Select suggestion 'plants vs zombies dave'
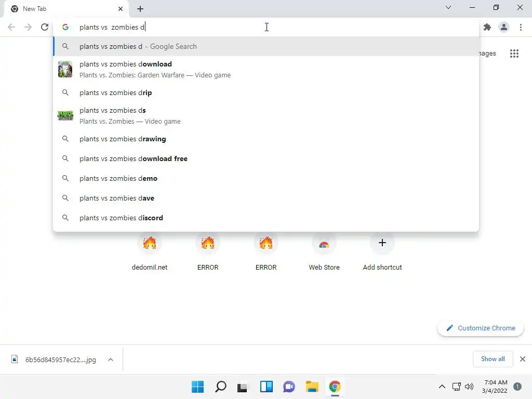 click(x=266, y=198)
